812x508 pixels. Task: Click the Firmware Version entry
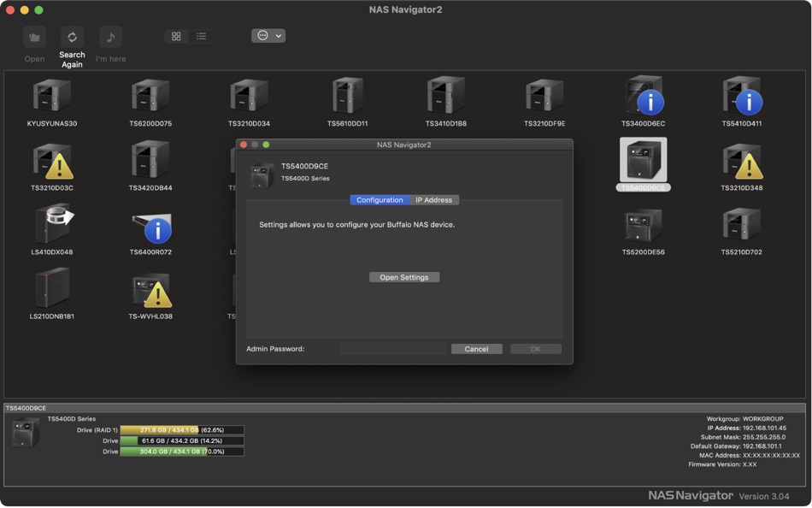click(722, 464)
